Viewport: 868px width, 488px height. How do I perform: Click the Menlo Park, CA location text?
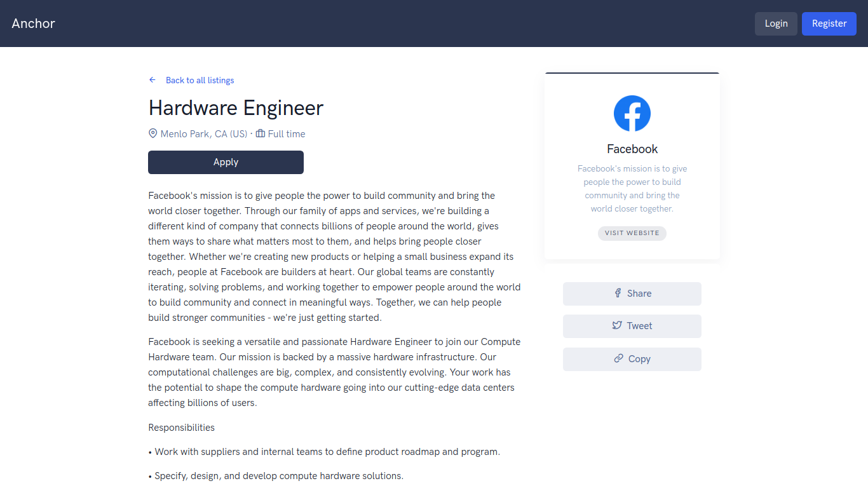pos(204,133)
